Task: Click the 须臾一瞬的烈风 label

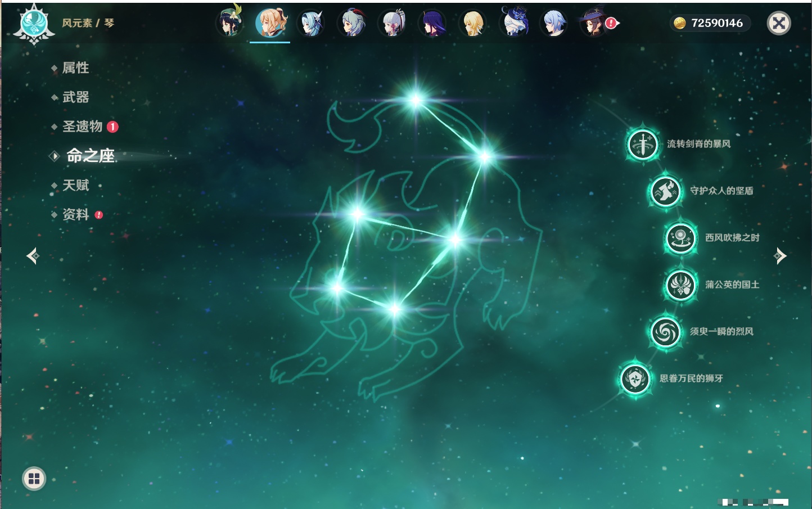Action: pos(721,332)
